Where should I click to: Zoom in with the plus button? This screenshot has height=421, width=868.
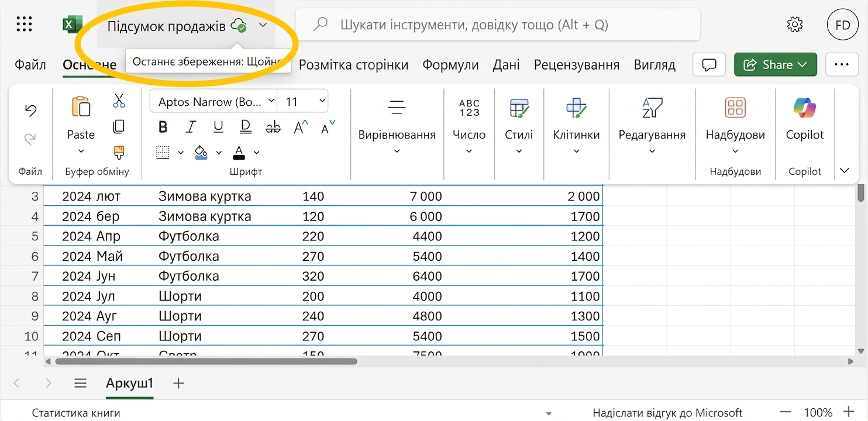pyautogui.click(x=849, y=412)
